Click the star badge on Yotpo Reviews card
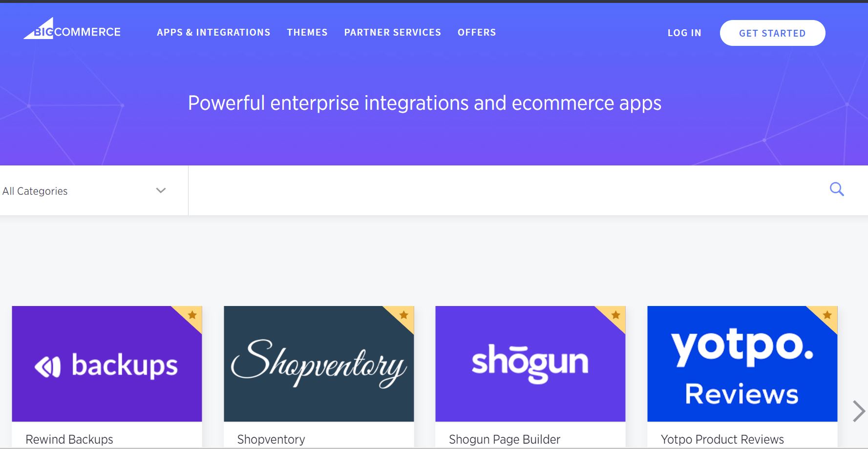The width and height of the screenshot is (868, 449). [x=827, y=315]
